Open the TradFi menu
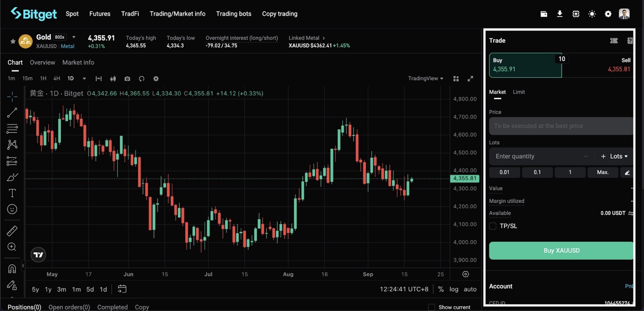The image size is (644, 311). coord(130,14)
